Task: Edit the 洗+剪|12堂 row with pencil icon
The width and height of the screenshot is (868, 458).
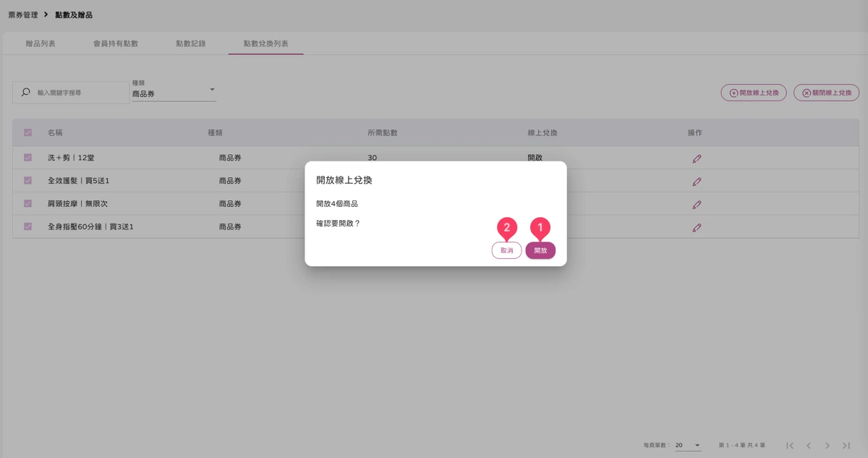Action: [x=697, y=158]
